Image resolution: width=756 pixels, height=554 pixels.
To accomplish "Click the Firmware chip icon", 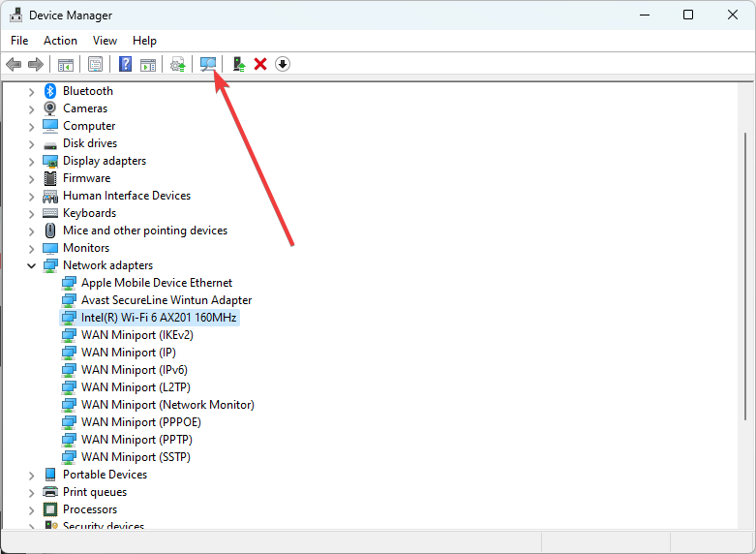I will click(50, 178).
